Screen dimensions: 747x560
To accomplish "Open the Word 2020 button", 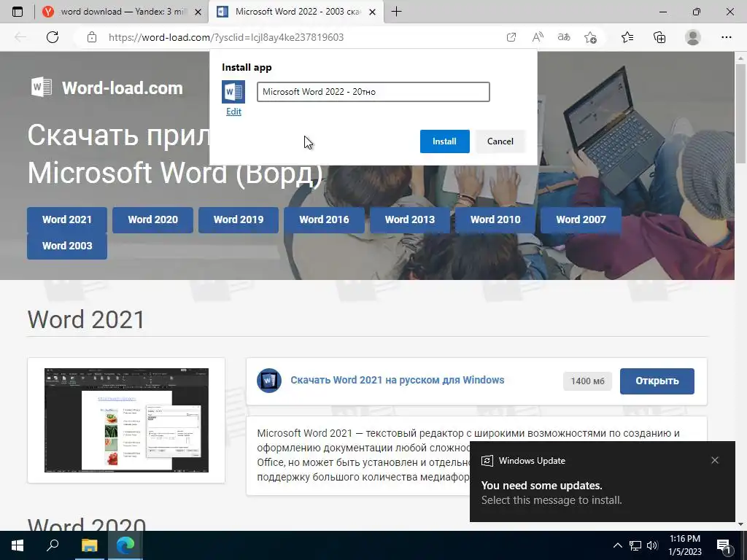I will [152, 220].
